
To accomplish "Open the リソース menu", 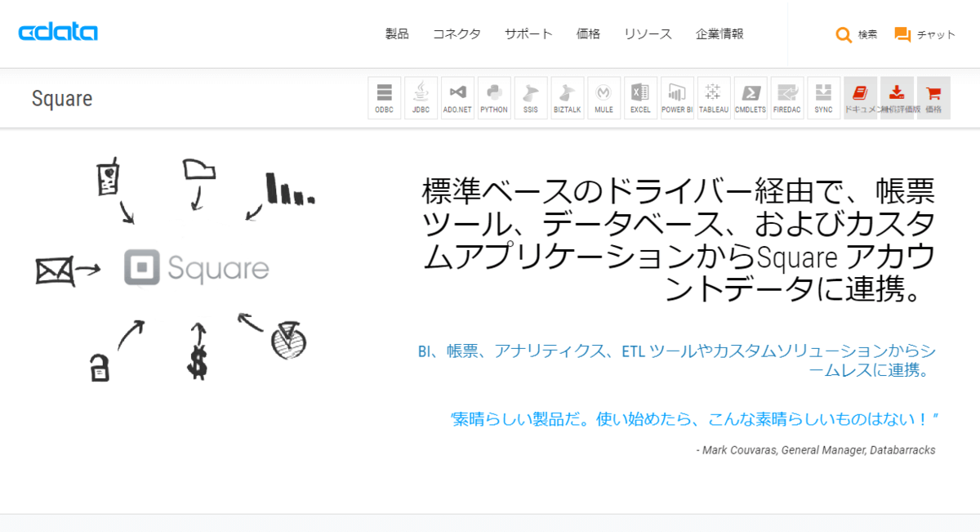I will click(x=648, y=34).
